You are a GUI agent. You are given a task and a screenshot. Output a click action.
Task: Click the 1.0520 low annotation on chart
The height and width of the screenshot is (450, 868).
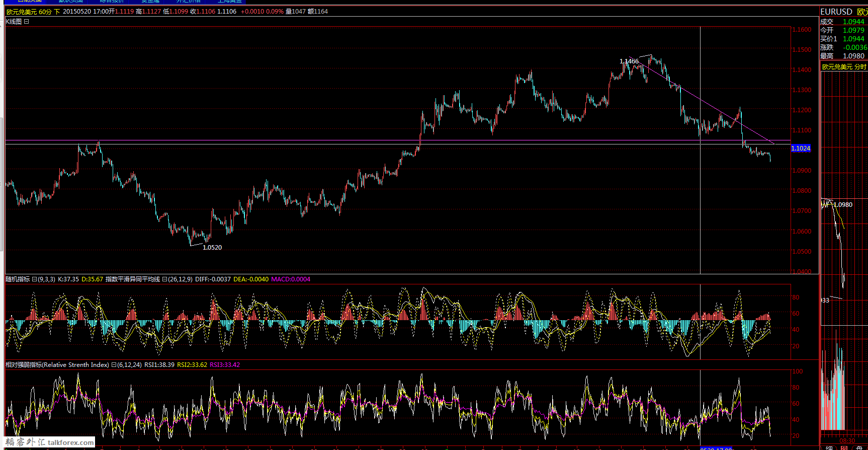tap(212, 248)
